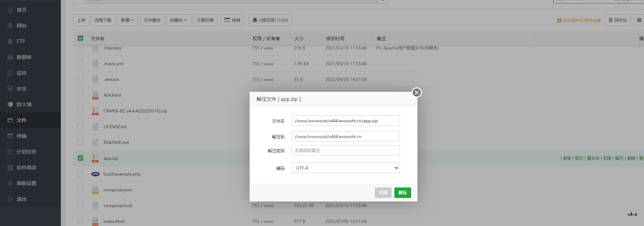
Task: Click the build.example.php PHP icon
Action: click(x=95, y=174)
